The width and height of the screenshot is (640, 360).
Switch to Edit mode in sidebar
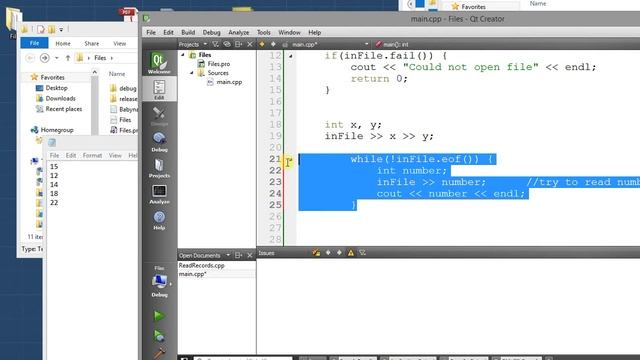pyautogui.click(x=159, y=89)
